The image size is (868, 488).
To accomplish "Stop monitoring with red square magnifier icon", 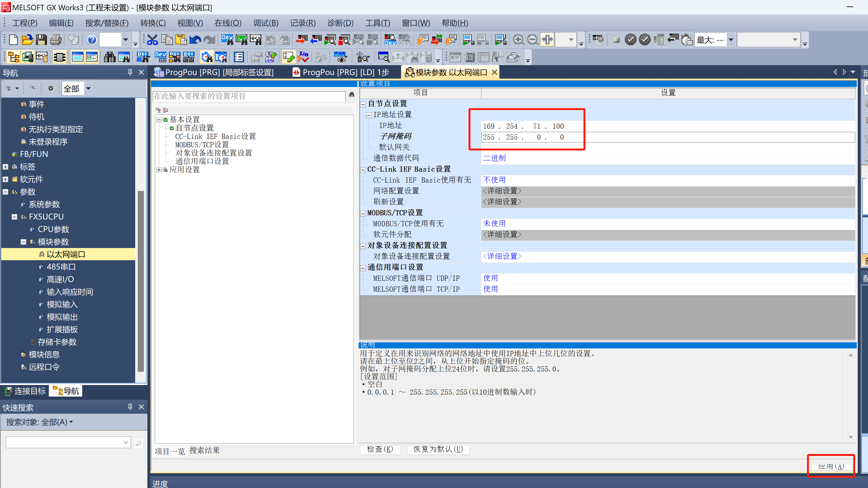I will click(x=344, y=40).
